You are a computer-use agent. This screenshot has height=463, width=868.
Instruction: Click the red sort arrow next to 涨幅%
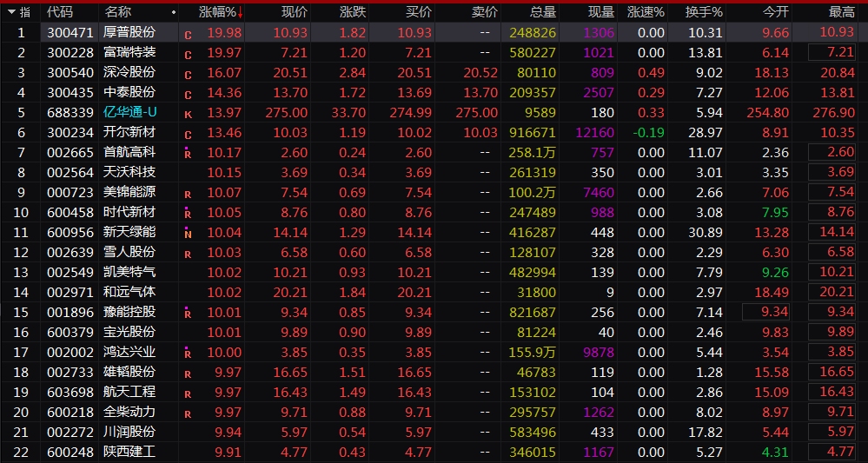241,12
